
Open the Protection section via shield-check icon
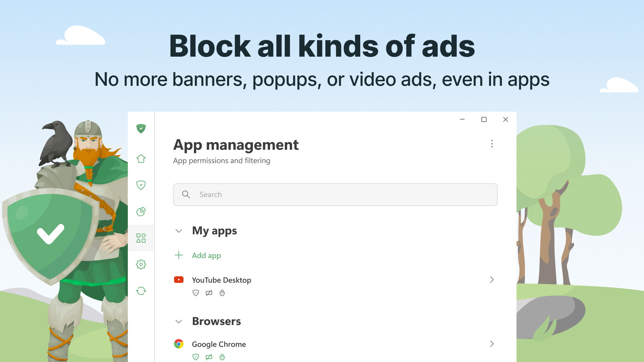[x=141, y=185]
